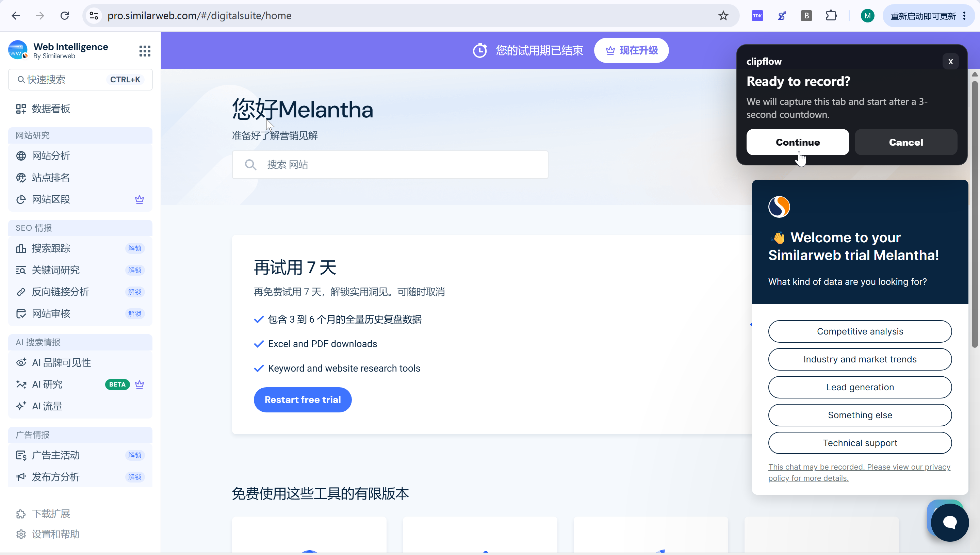980x555 pixels.
Task: Click the BETA badge next to AI 研究
Action: pos(117,385)
